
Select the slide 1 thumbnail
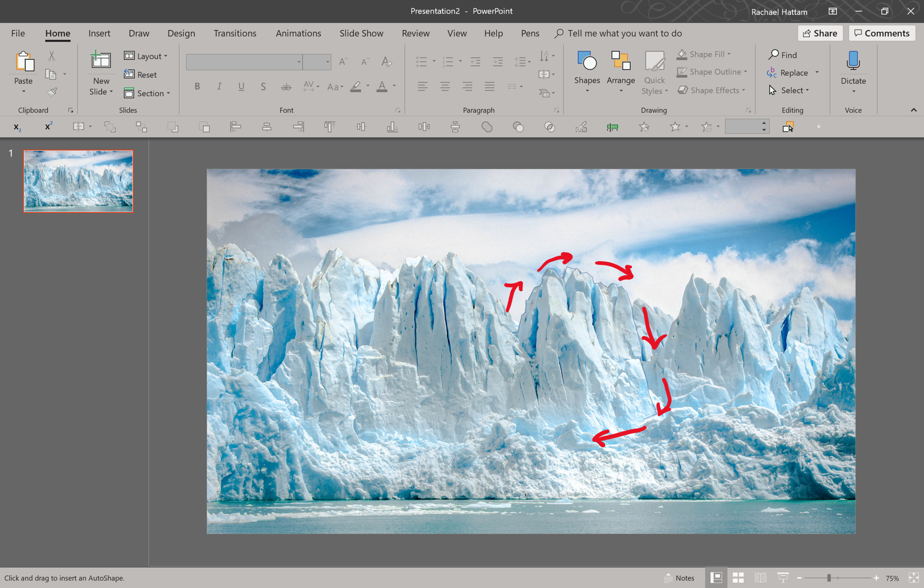(x=78, y=181)
